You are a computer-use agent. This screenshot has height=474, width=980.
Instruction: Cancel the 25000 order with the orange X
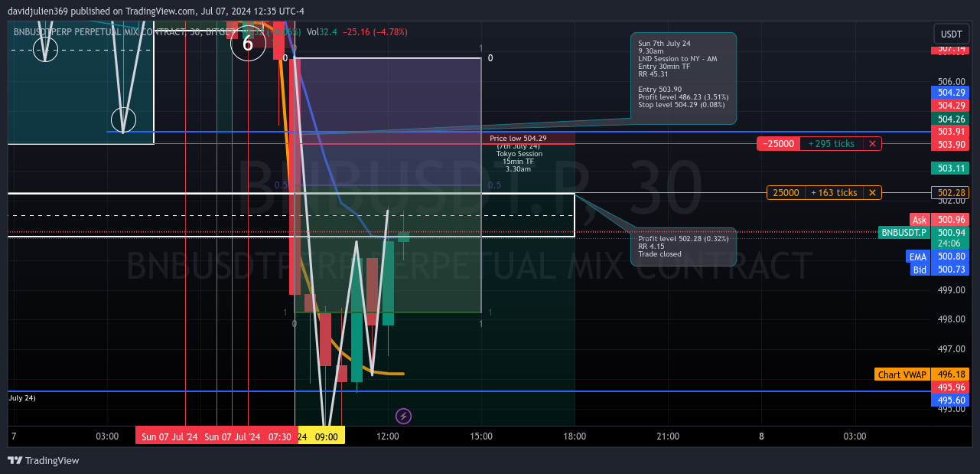(x=872, y=193)
